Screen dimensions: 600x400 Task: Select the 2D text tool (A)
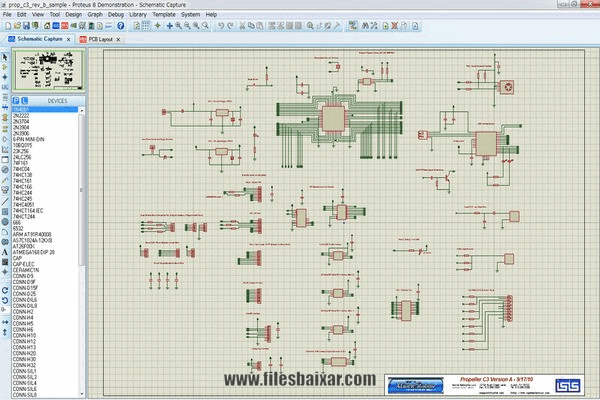(x=5, y=252)
